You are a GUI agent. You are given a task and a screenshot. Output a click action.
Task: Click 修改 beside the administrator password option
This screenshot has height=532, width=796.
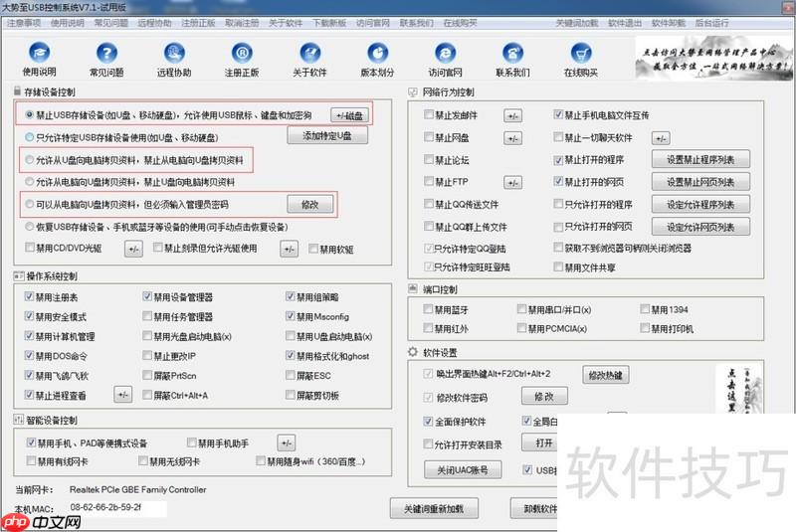310,205
